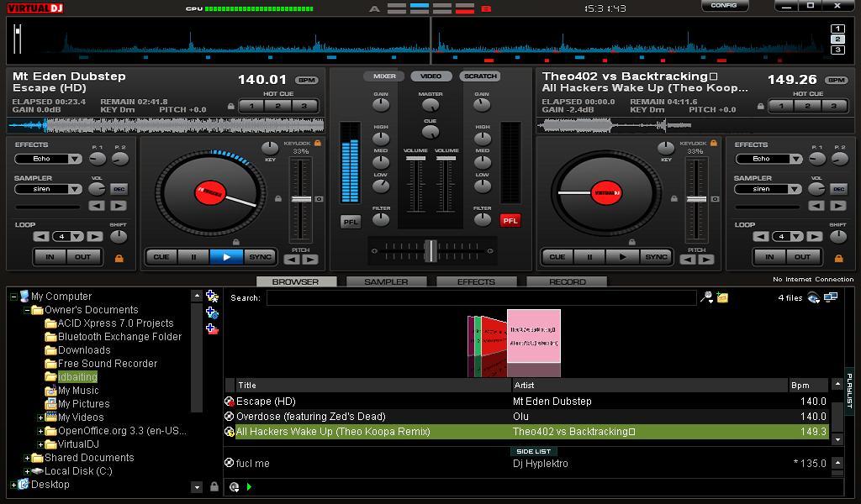Select the VIDEO panel tab

(x=431, y=76)
